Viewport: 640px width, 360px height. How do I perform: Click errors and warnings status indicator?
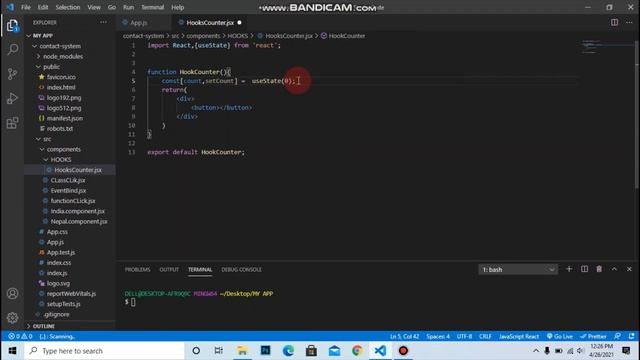(20, 336)
